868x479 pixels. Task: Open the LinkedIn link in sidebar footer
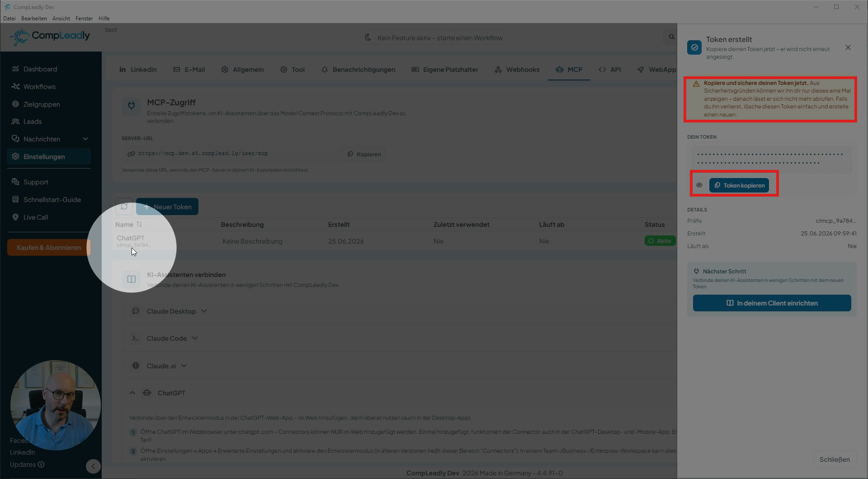[x=23, y=452]
